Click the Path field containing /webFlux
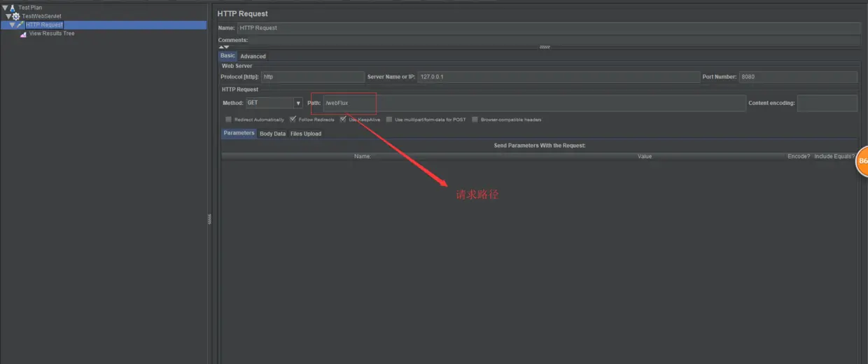The image size is (868, 364). coord(534,103)
